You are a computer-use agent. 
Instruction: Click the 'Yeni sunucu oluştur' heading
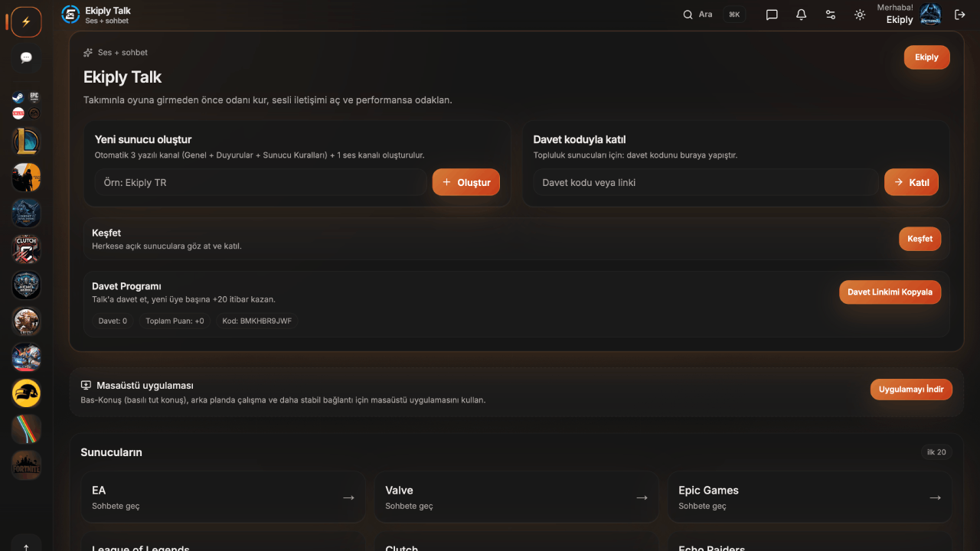[143, 139]
